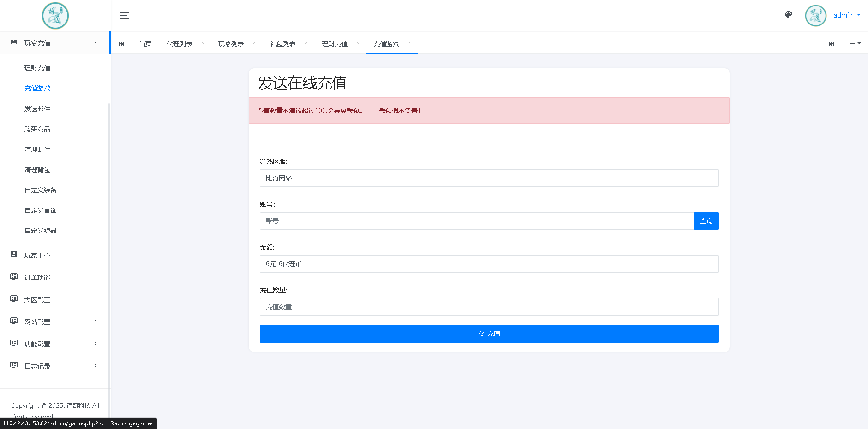The width and height of the screenshot is (868, 429).
Task: Click the blue 查询 button
Action: pyautogui.click(x=706, y=220)
